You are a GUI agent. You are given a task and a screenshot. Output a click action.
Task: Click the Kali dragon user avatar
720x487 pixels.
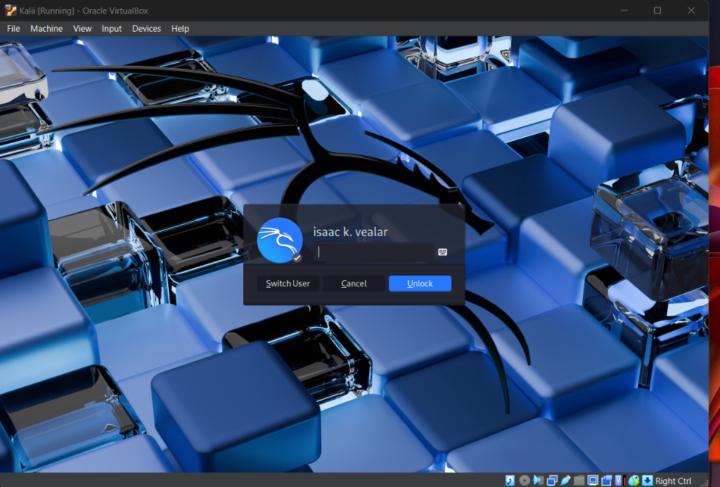(279, 242)
